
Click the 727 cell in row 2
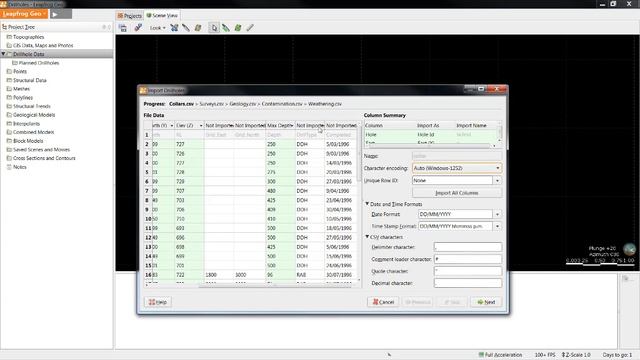[x=189, y=144]
